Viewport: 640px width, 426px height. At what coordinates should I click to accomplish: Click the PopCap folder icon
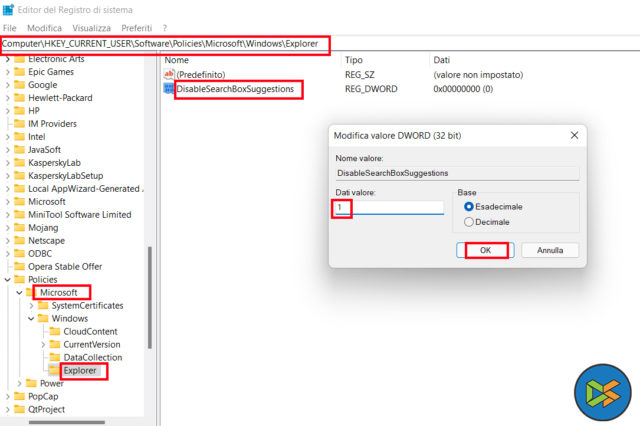coord(19,396)
